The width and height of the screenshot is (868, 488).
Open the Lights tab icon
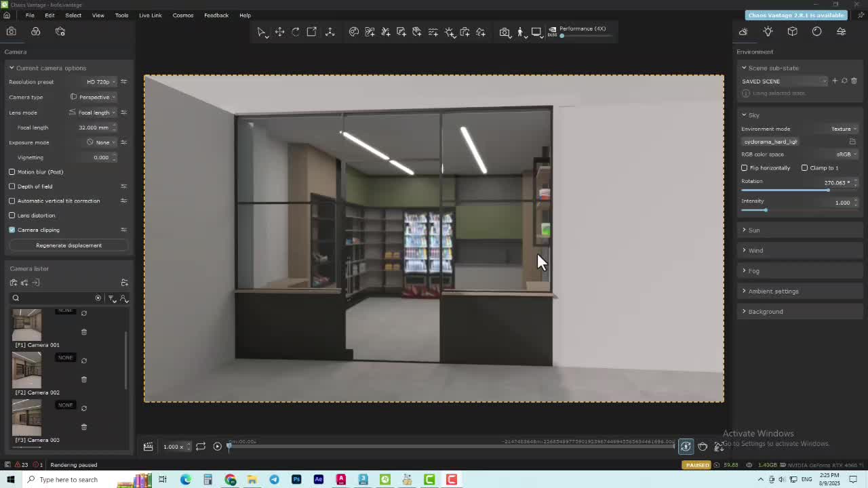click(x=768, y=32)
